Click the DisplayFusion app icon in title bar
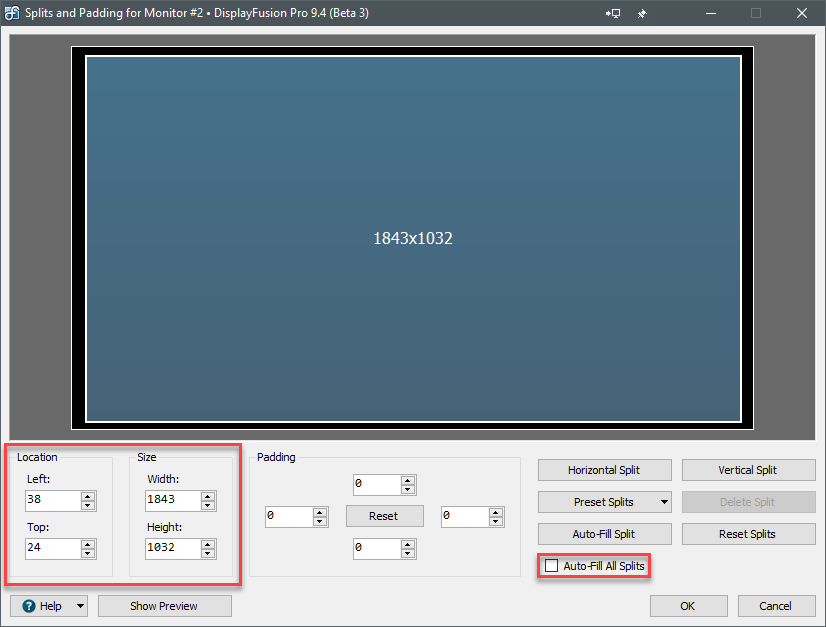Viewport: 826px width, 627px height. (x=11, y=13)
